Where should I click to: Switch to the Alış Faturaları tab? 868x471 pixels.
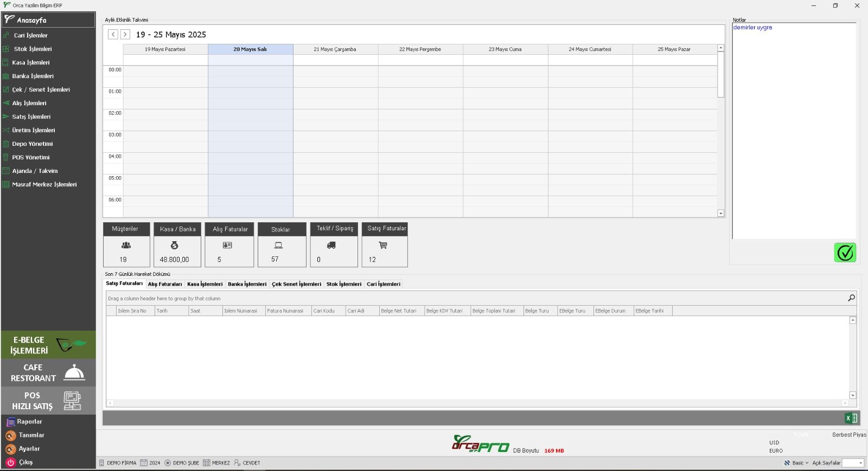[165, 284]
